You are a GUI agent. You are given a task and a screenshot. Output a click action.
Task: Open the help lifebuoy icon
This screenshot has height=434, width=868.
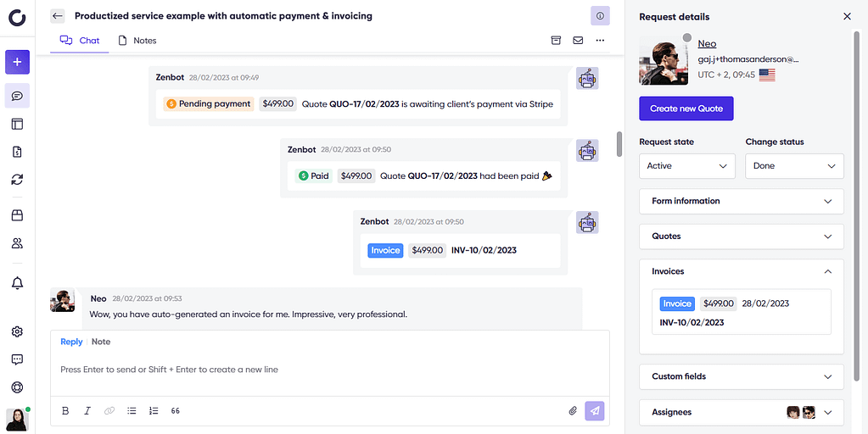coord(17,387)
